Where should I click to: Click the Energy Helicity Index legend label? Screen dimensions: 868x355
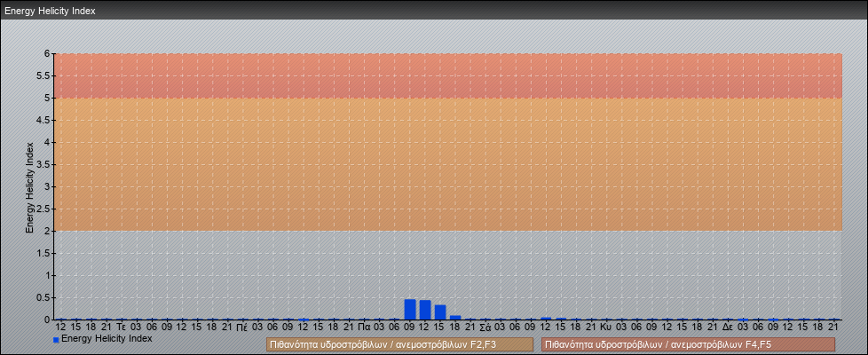[107, 338]
